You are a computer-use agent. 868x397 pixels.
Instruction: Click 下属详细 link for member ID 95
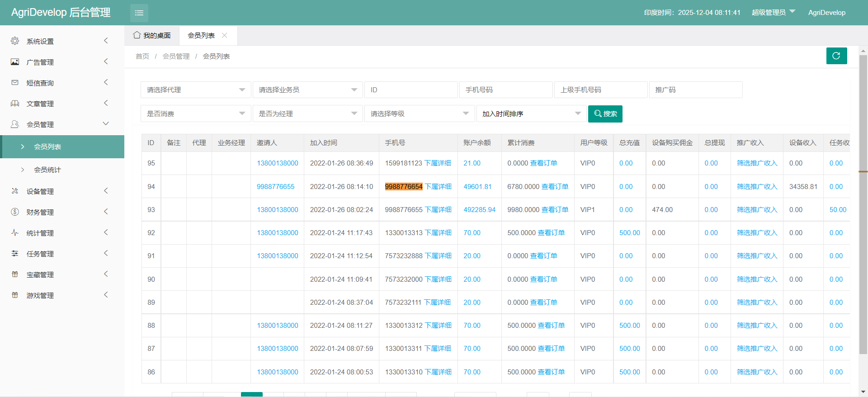point(438,163)
